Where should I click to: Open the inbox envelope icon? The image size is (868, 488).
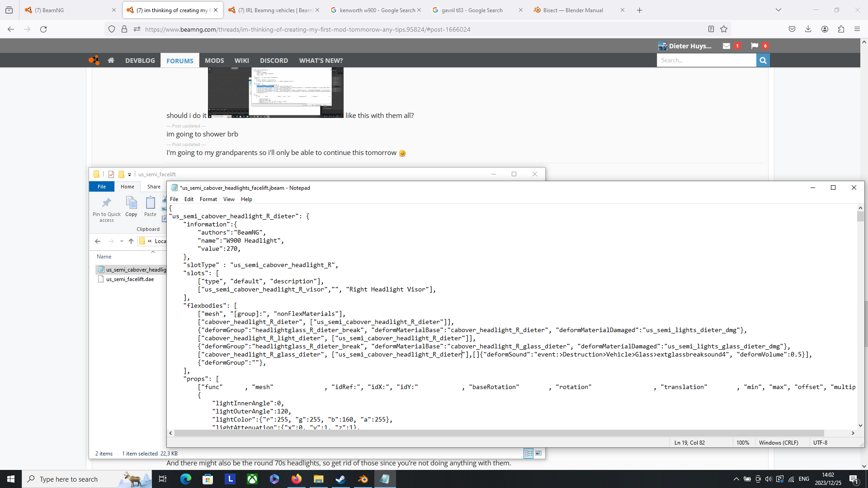(x=726, y=46)
